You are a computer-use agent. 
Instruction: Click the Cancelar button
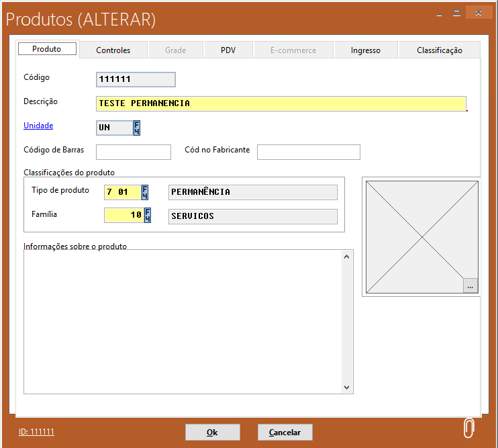click(x=285, y=433)
